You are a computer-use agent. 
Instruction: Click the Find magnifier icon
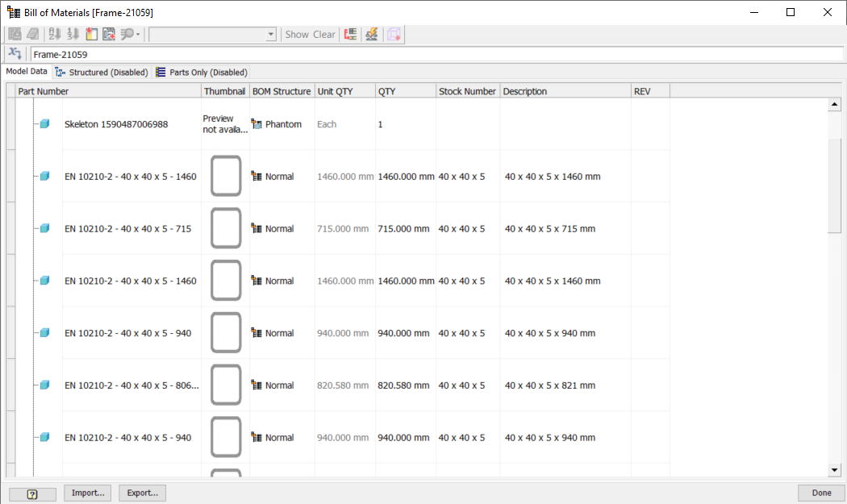coord(128,34)
